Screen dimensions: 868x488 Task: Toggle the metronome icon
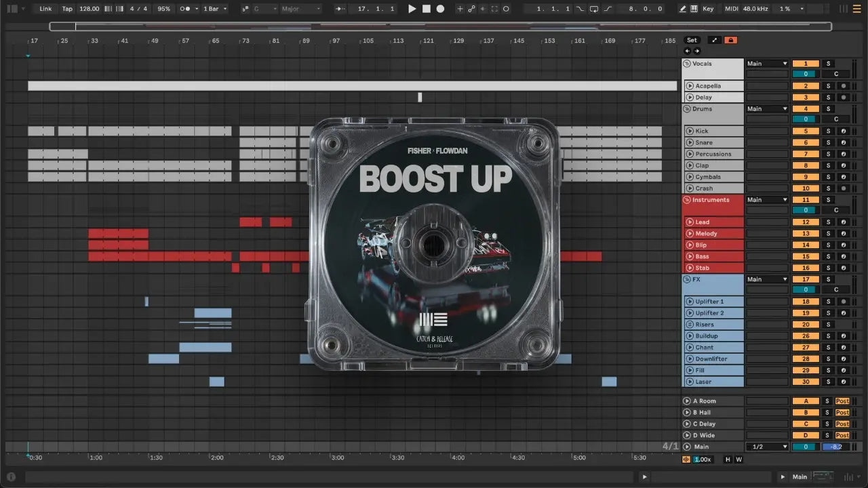(185, 9)
